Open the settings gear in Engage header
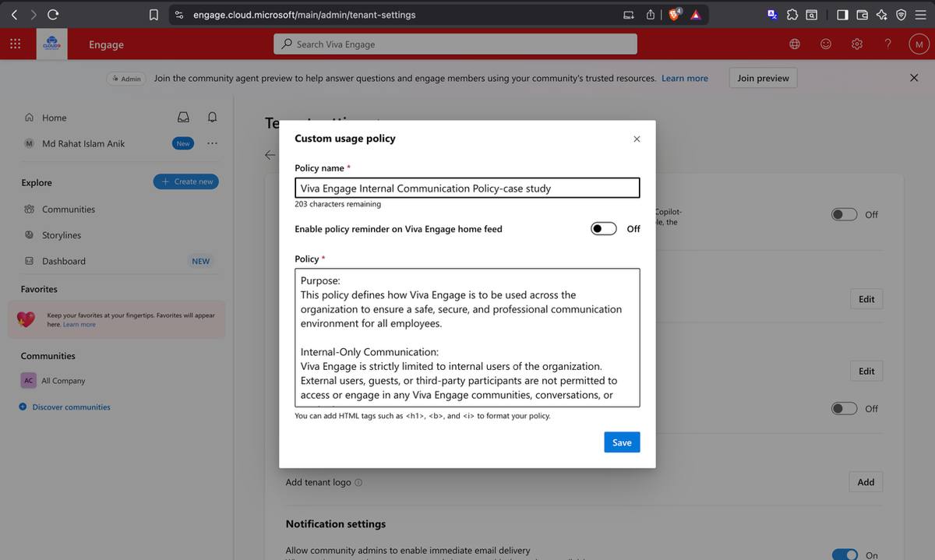935x560 pixels. (857, 44)
